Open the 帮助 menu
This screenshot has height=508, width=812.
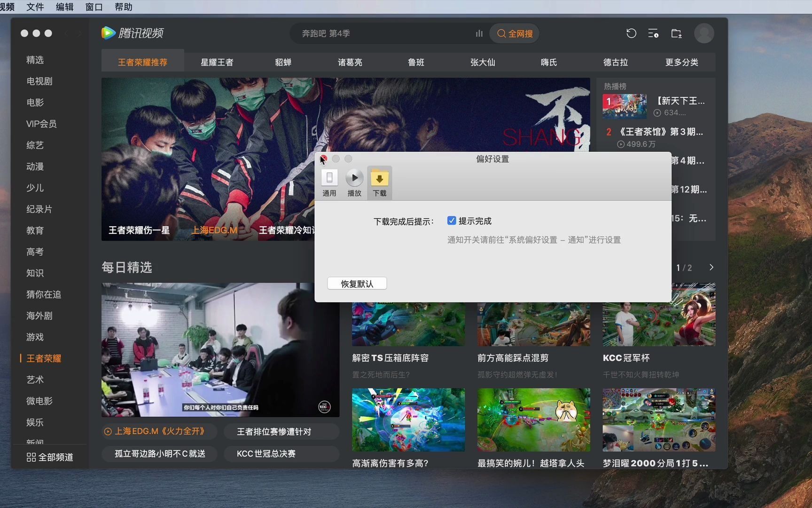pyautogui.click(x=124, y=7)
